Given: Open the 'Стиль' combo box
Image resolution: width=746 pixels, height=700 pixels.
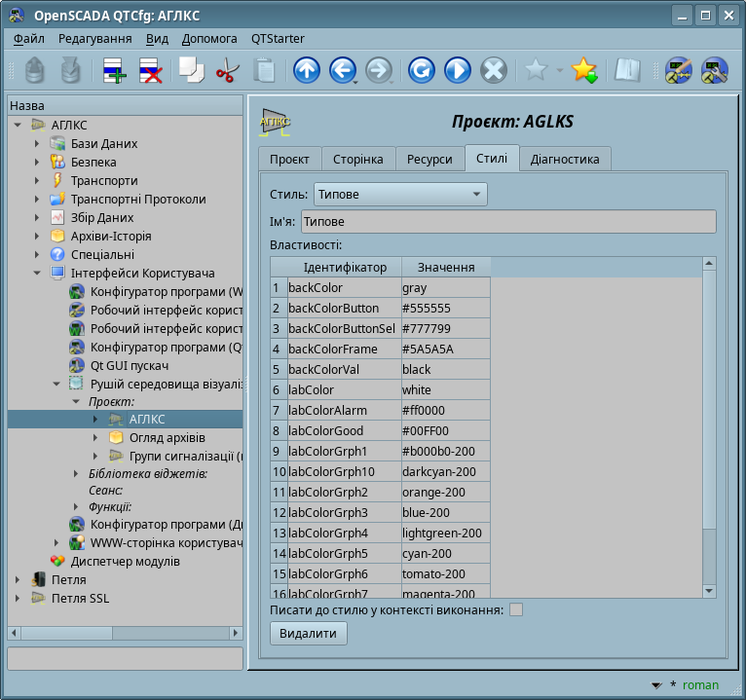Looking at the screenshot, I should 400,194.
